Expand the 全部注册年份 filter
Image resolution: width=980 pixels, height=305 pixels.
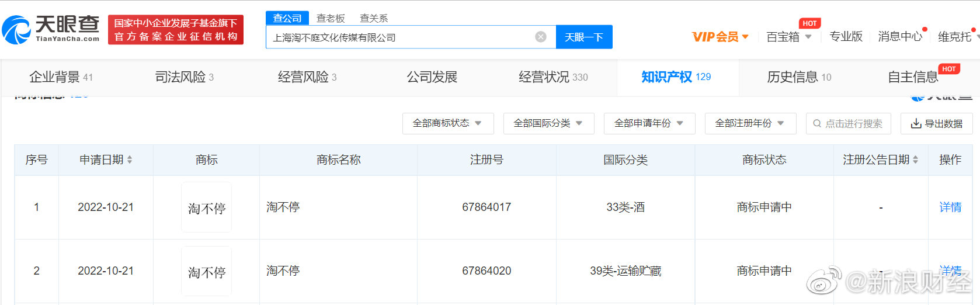[x=750, y=123]
